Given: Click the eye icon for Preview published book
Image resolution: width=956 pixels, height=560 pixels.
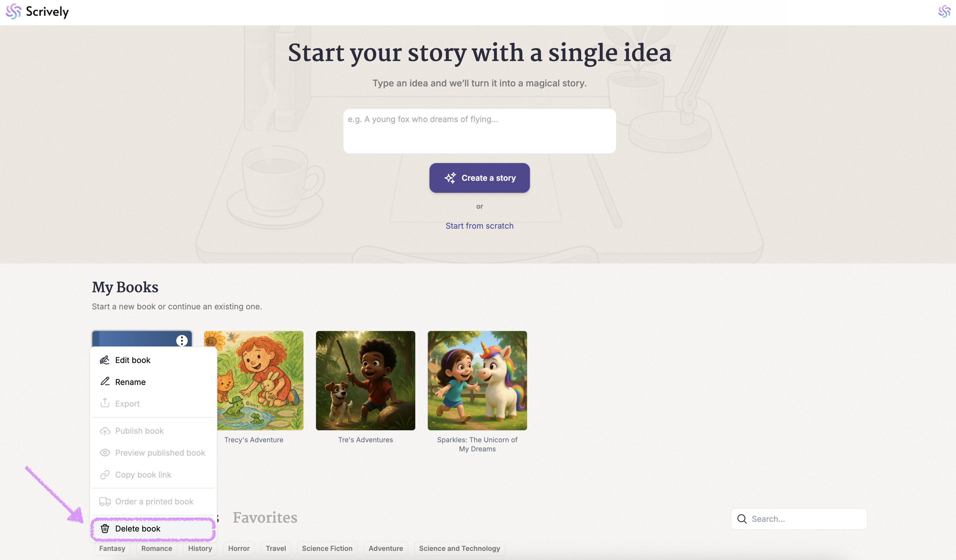Looking at the screenshot, I should (x=105, y=453).
